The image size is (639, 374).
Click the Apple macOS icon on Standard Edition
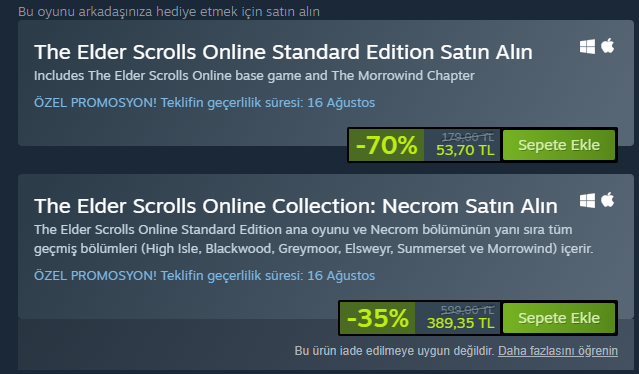point(607,46)
